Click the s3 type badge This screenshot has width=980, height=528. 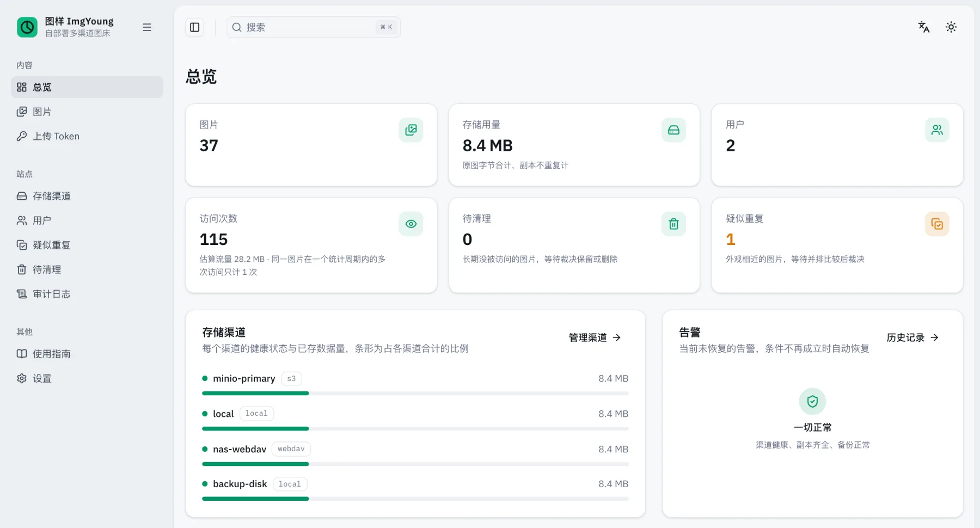tap(291, 378)
